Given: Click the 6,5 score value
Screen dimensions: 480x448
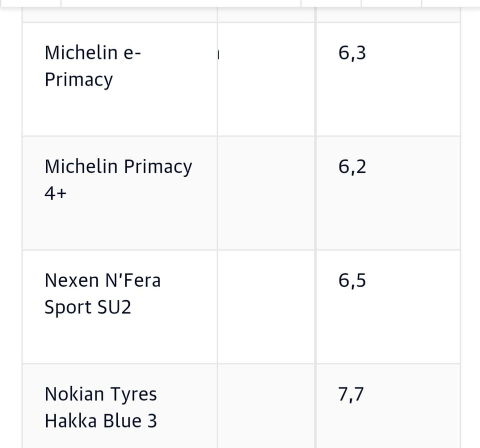Looking at the screenshot, I should pyautogui.click(x=352, y=280).
